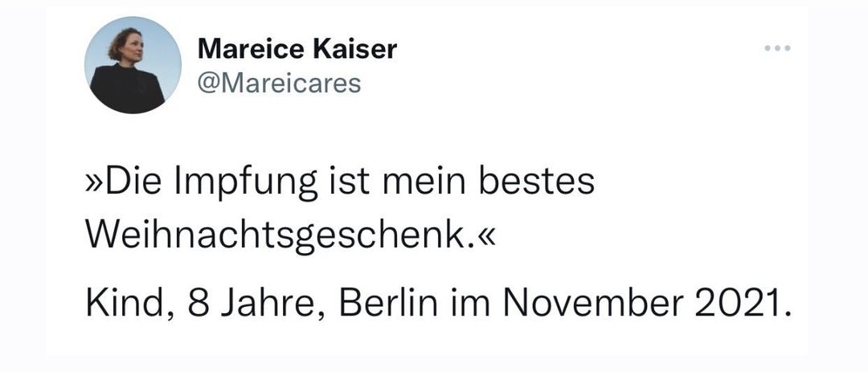Image resolution: width=868 pixels, height=372 pixels.
Task: Click the @Mareicares handle
Action: pyautogui.click(x=279, y=83)
